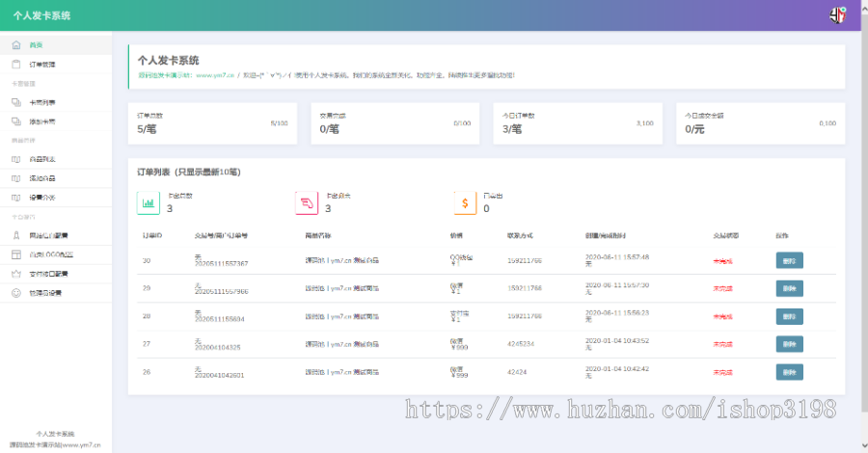Delete order with ID 26
Viewport: 868px width, 453px height.
(789, 372)
